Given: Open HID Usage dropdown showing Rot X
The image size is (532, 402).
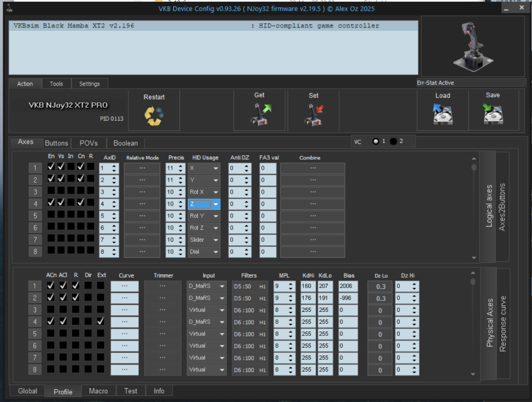Looking at the screenshot, I should [204, 192].
